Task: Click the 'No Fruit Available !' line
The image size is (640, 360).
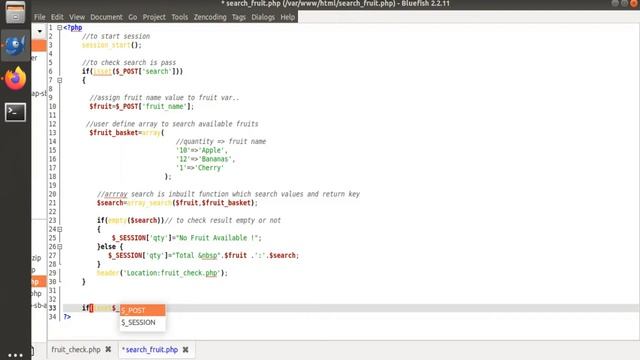Action: coord(187,238)
